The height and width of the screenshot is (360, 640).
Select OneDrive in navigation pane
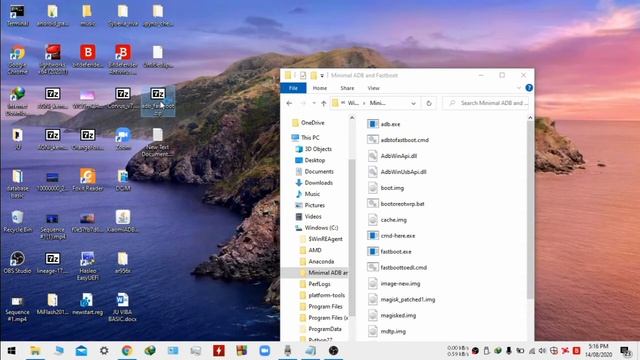(x=308, y=122)
